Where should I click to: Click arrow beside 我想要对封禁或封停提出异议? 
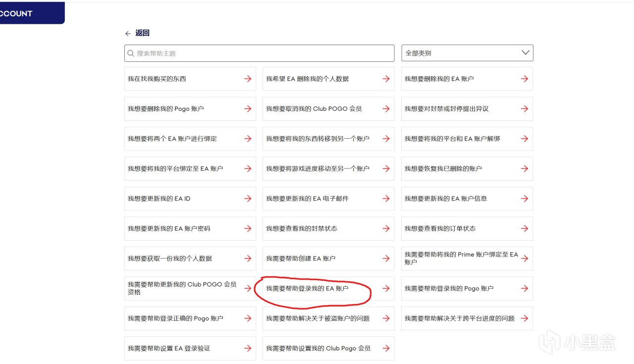pyautogui.click(x=524, y=109)
